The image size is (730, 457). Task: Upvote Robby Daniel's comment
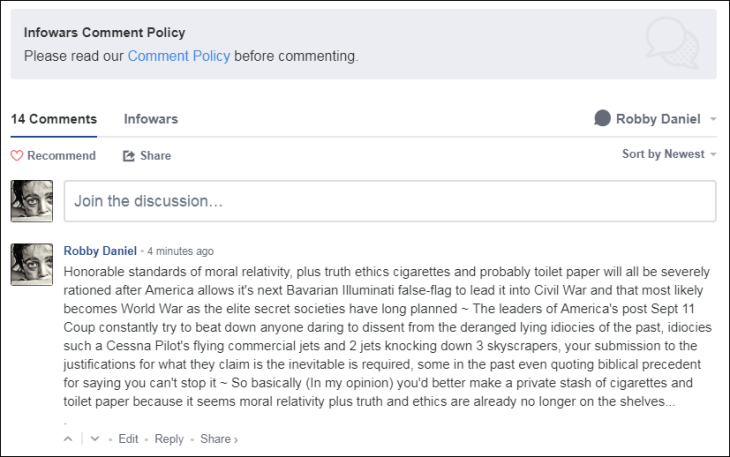coord(69,439)
